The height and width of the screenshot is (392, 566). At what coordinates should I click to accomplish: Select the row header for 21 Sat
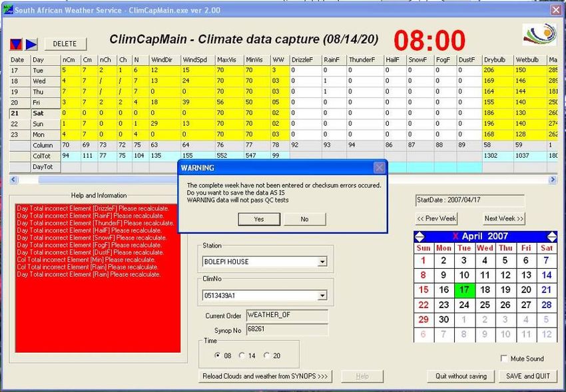[35, 113]
